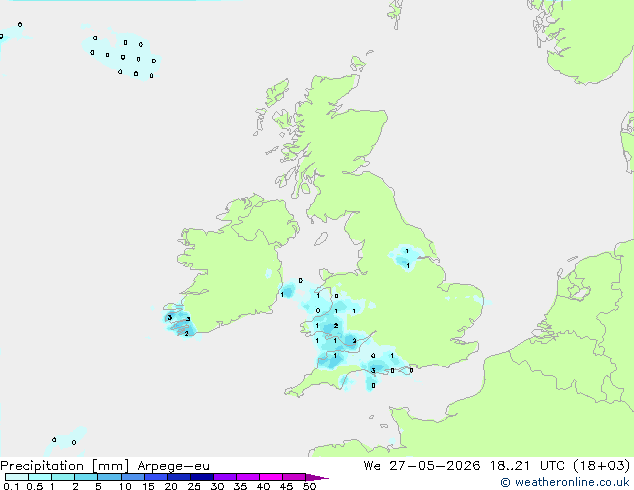Click the rain cluster over southwest Ireland
This screenshot has height=490, width=634.
(x=179, y=323)
